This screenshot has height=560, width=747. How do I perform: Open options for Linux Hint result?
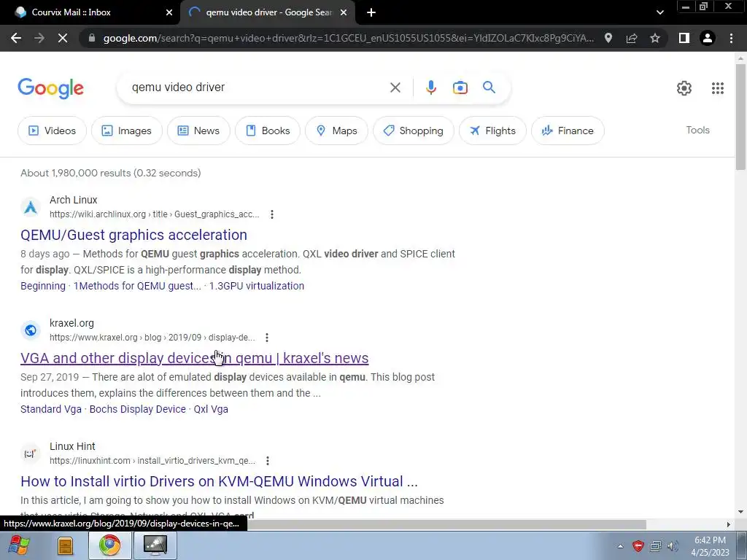coord(268,461)
